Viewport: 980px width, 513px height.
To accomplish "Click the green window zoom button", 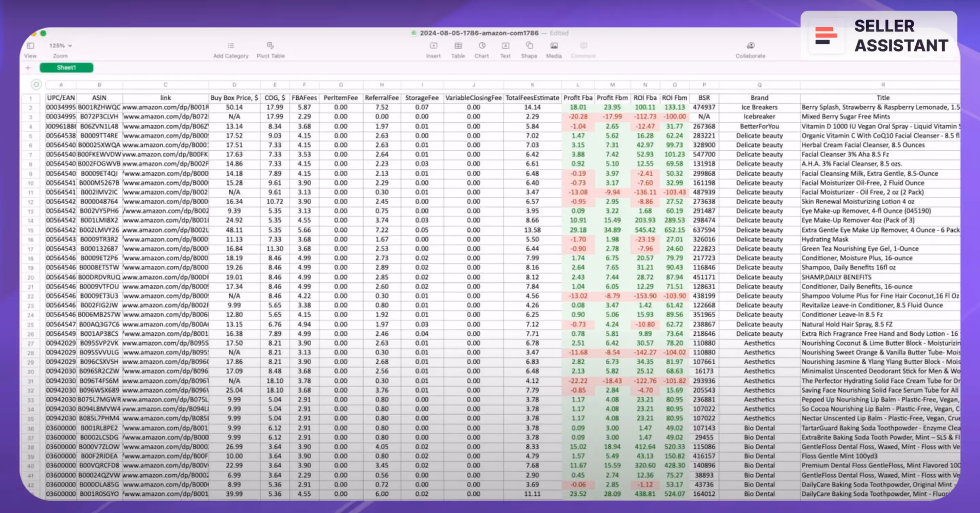I will 43,33.
